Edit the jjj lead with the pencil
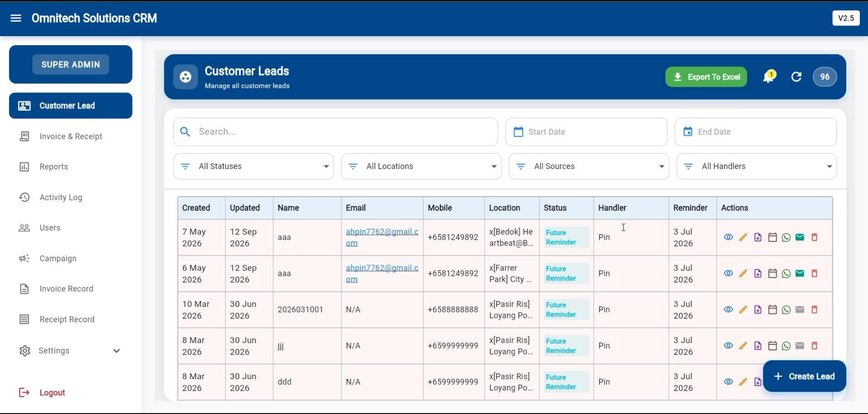868x414 pixels. coord(743,346)
